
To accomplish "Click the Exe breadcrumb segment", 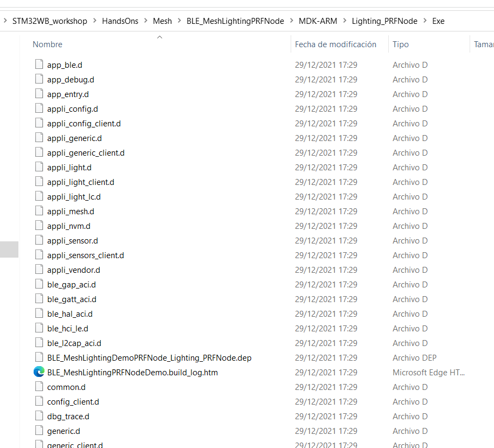I will point(438,21).
